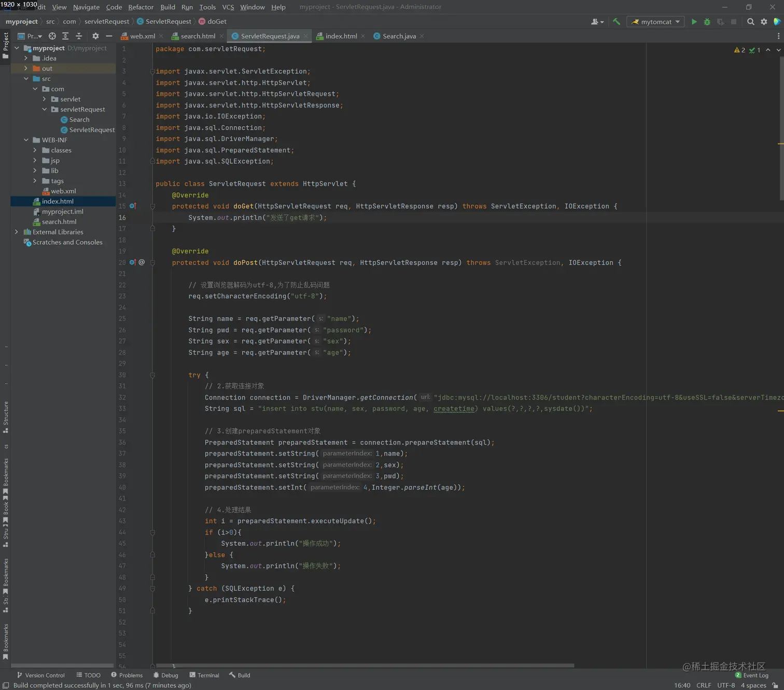Open Search Everywhere magnifier icon

tap(750, 22)
